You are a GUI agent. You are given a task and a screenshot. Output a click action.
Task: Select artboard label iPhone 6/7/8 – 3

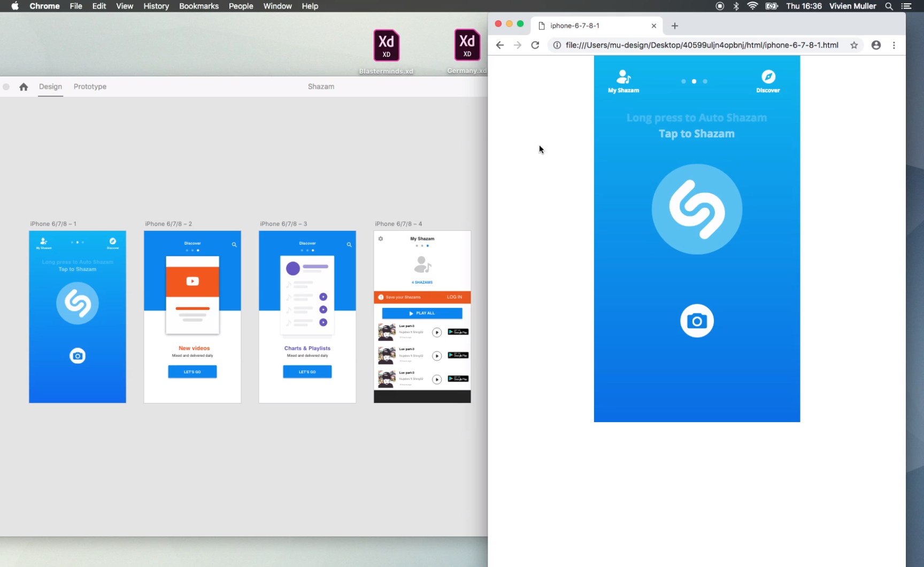click(x=283, y=224)
